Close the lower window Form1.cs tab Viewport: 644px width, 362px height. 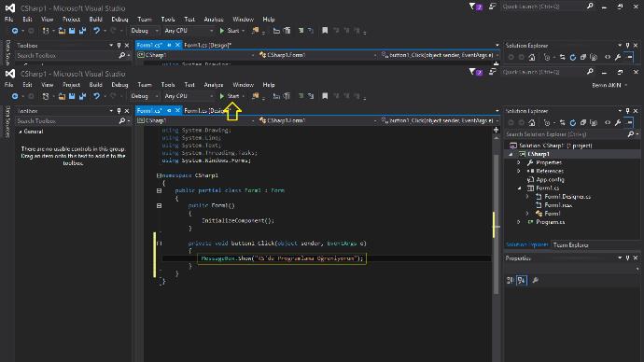click(177, 110)
